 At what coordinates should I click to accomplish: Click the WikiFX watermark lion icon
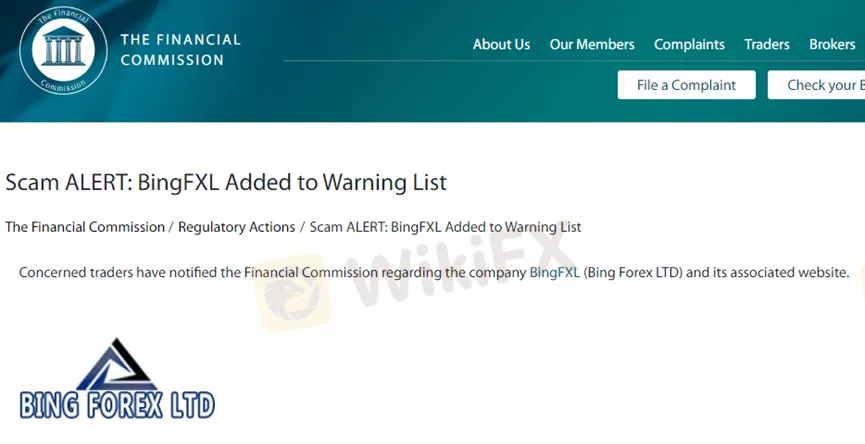[x=291, y=293]
